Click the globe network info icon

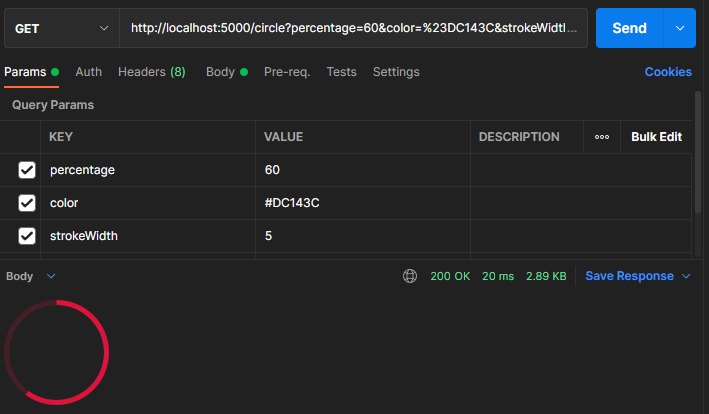pos(410,276)
